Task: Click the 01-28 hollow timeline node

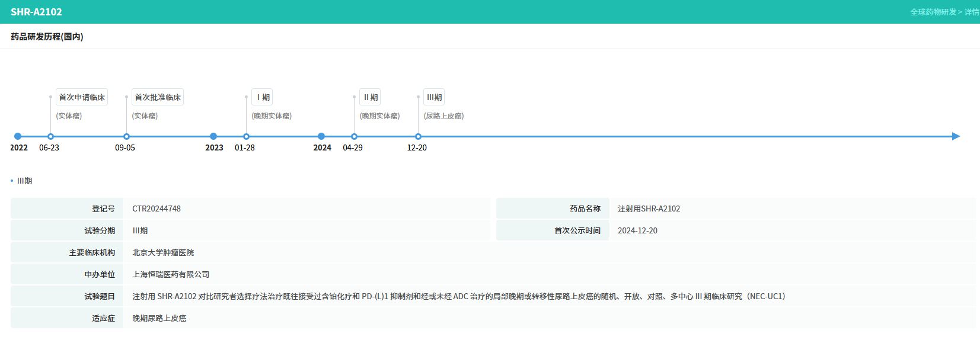Action: [x=246, y=136]
